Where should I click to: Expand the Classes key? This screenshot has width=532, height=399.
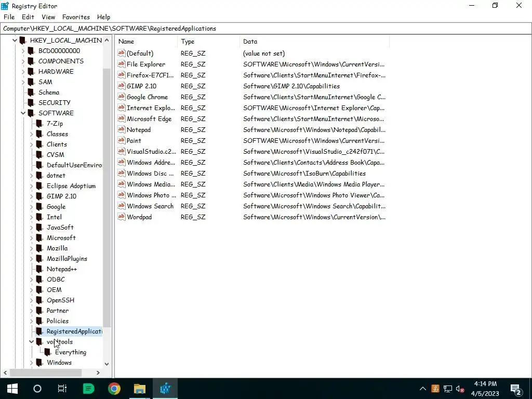[x=31, y=134]
